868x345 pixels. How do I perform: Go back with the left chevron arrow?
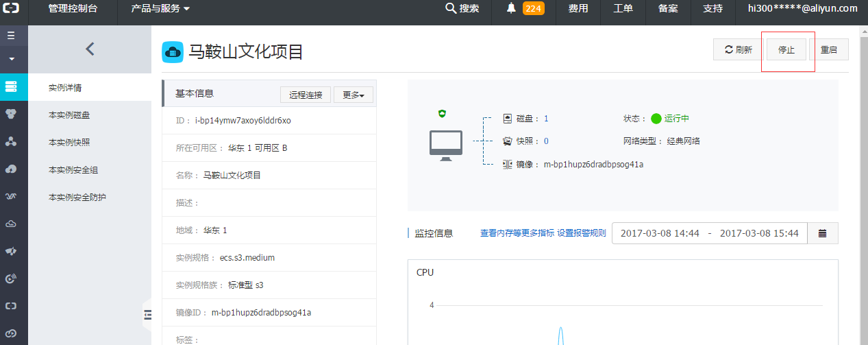(90, 49)
